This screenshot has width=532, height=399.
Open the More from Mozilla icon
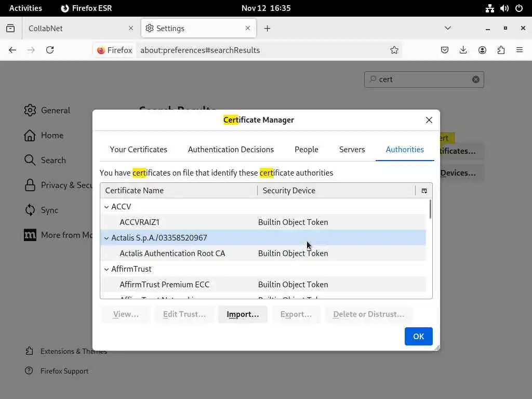(x=30, y=235)
